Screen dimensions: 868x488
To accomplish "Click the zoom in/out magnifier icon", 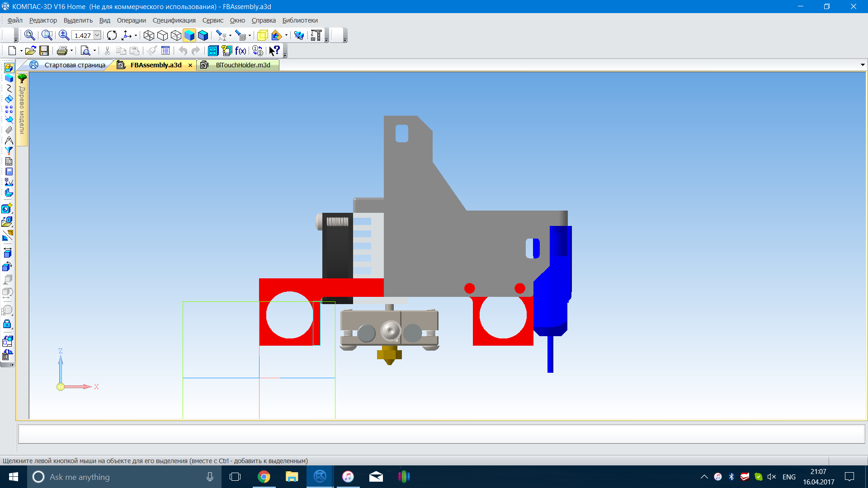I will (x=64, y=35).
